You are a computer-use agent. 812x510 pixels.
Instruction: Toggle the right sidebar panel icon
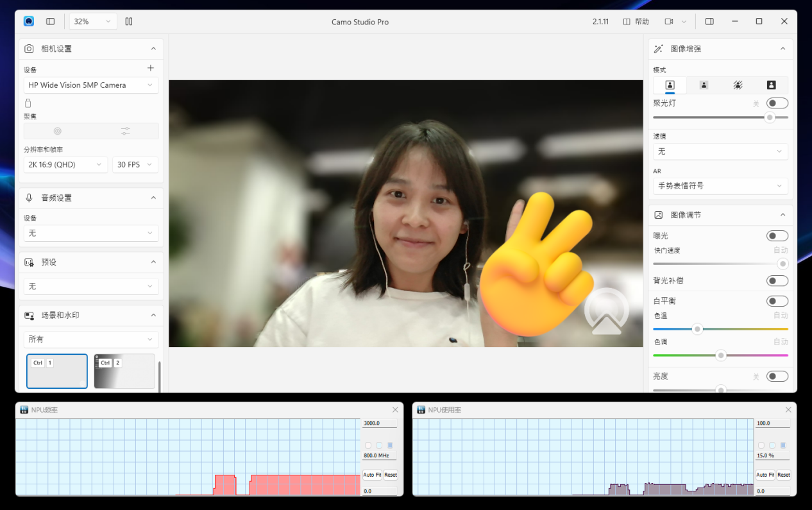click(x=709, y=21)
